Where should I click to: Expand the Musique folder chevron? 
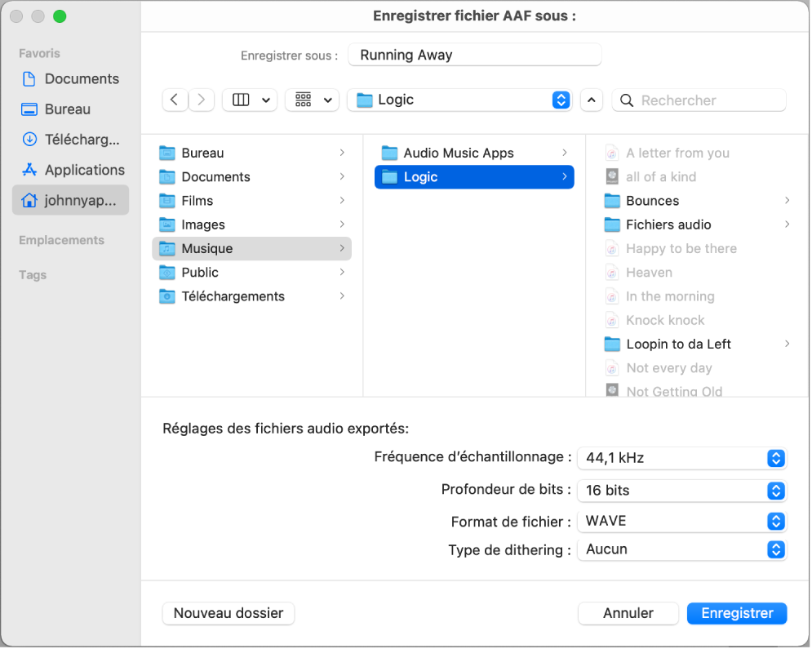[343, 248]
